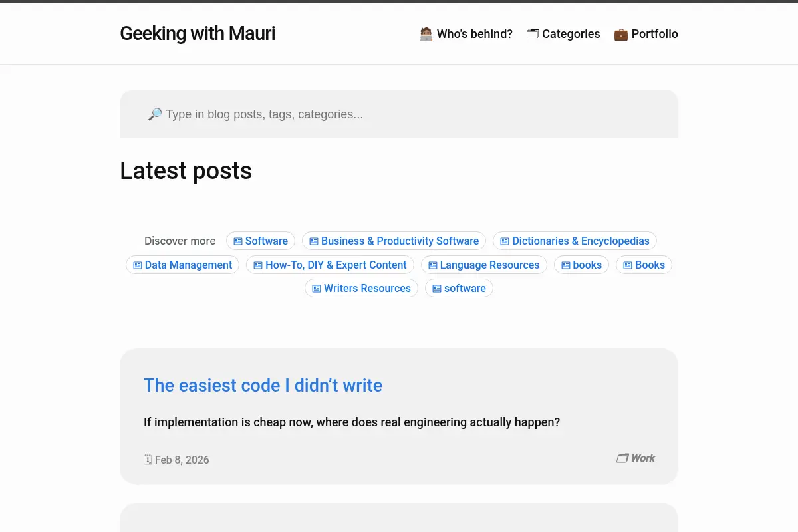Click icon in How-To, DIY chip
Viewport: 798px width, 532px height.
click(x=258, y=265)
